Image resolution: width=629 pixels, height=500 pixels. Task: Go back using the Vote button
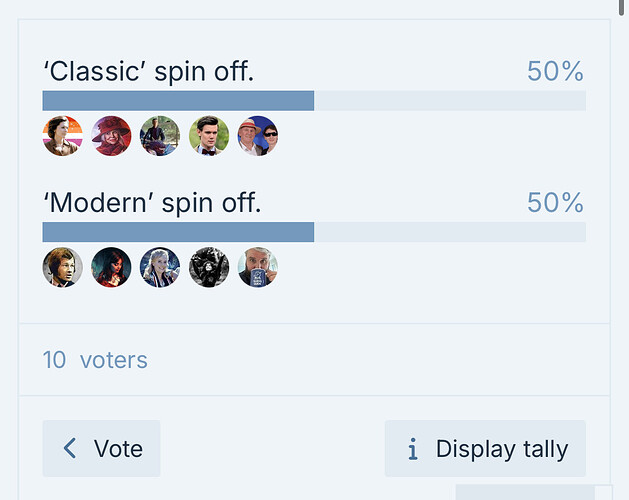click(x=101, y=448)
